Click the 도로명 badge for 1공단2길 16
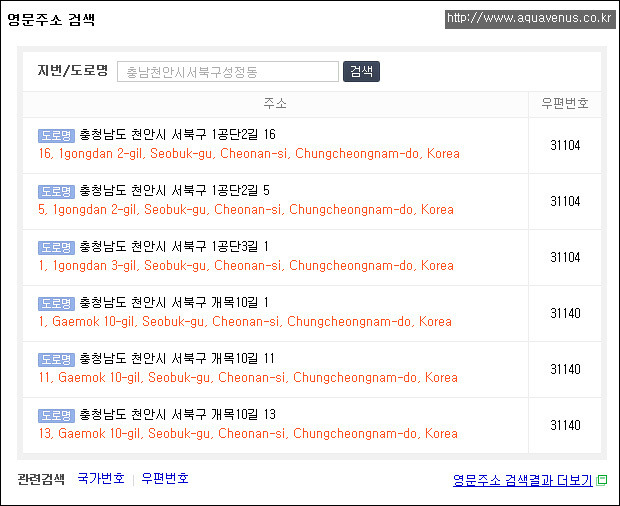620x506 pixels. 56,136
